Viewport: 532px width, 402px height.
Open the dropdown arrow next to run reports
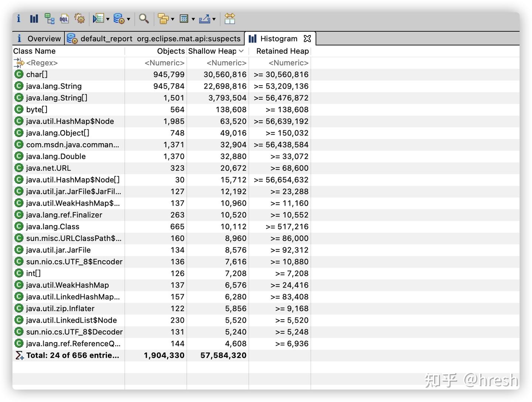tap(108, 19)
